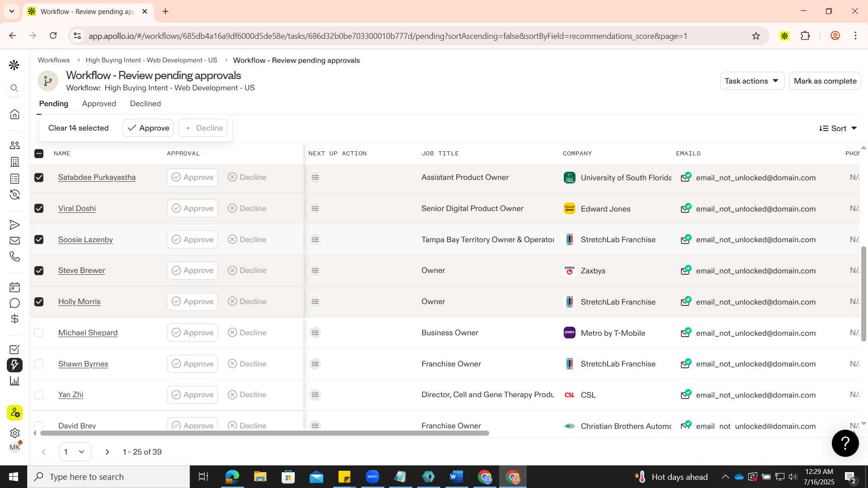
Task: Open High Buying Intent breadcrumb link
Action: (x=151, y=60)
